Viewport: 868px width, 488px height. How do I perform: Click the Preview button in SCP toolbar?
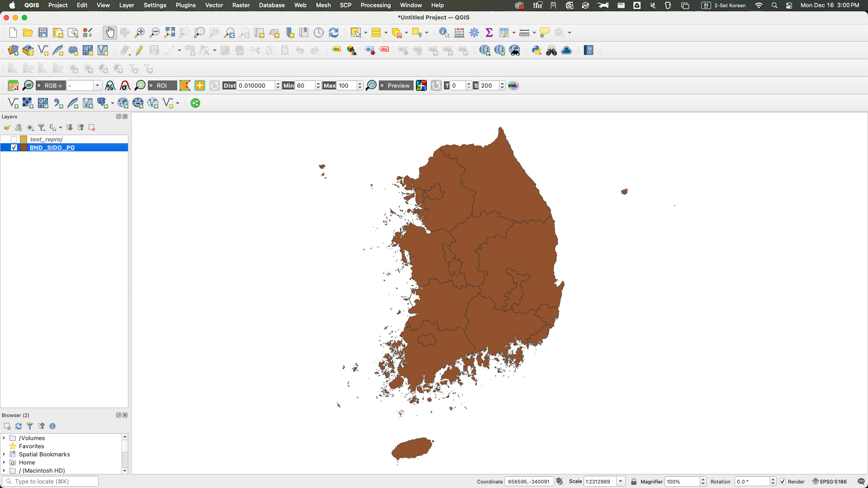pyautogui.click(x=396, y=85)
